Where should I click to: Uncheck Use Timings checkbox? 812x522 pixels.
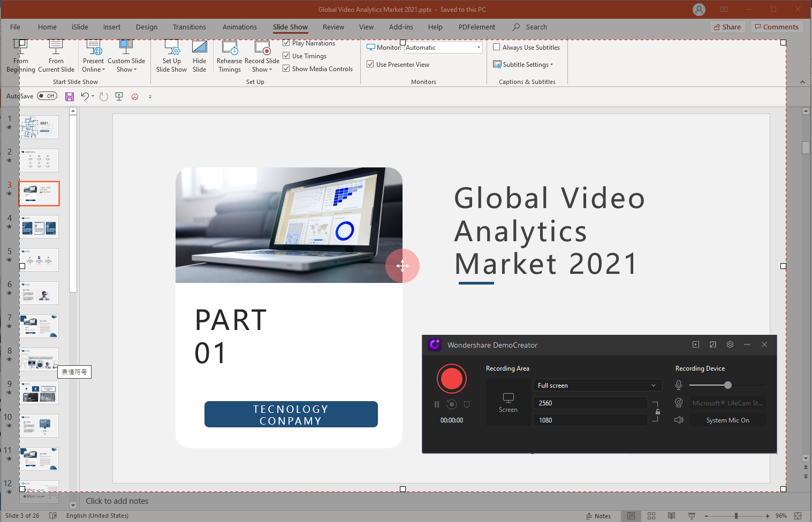click(286, 56)
